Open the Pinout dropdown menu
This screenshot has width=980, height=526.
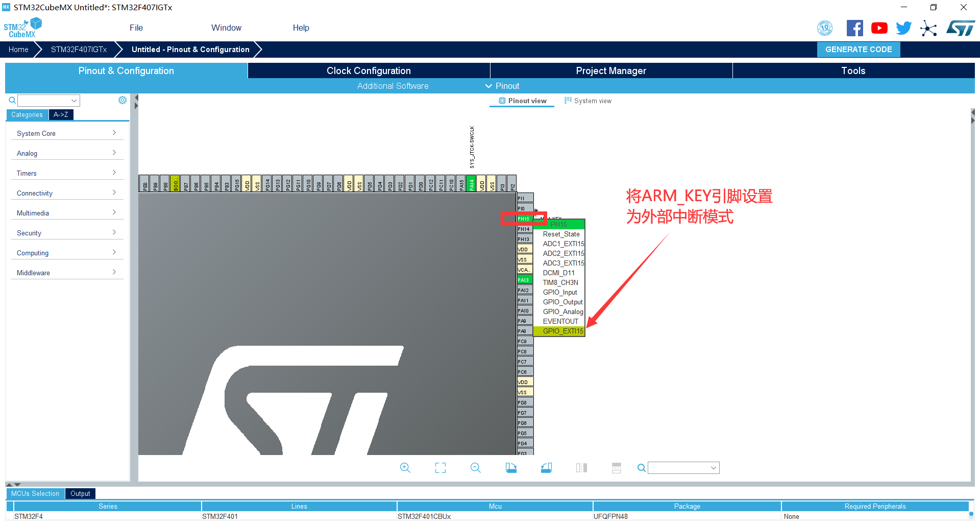coord(502,86)
